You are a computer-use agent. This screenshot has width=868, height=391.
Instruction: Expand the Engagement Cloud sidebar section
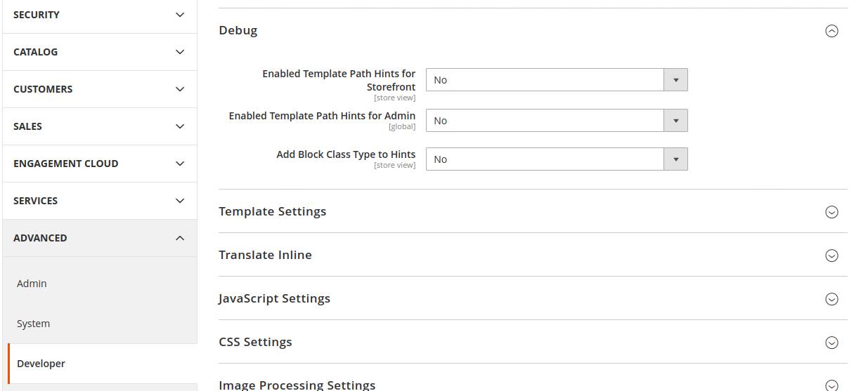tap(100, 164)
